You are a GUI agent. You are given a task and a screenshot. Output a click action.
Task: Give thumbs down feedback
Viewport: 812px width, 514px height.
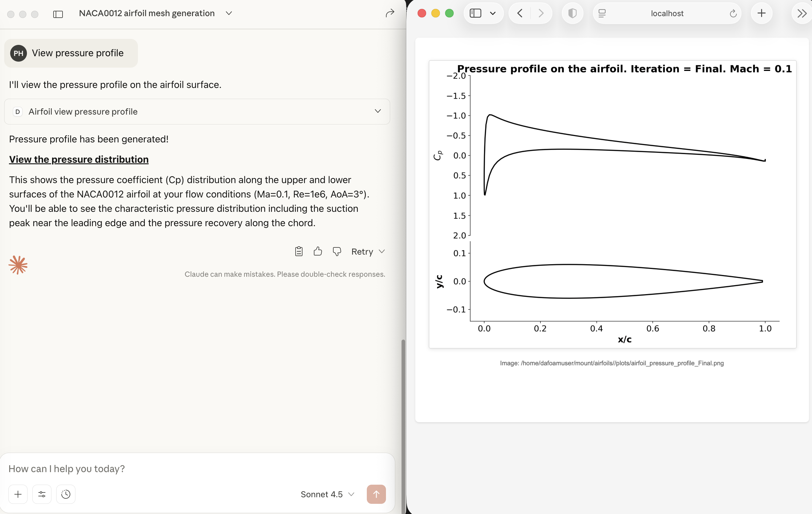point(337,251)
